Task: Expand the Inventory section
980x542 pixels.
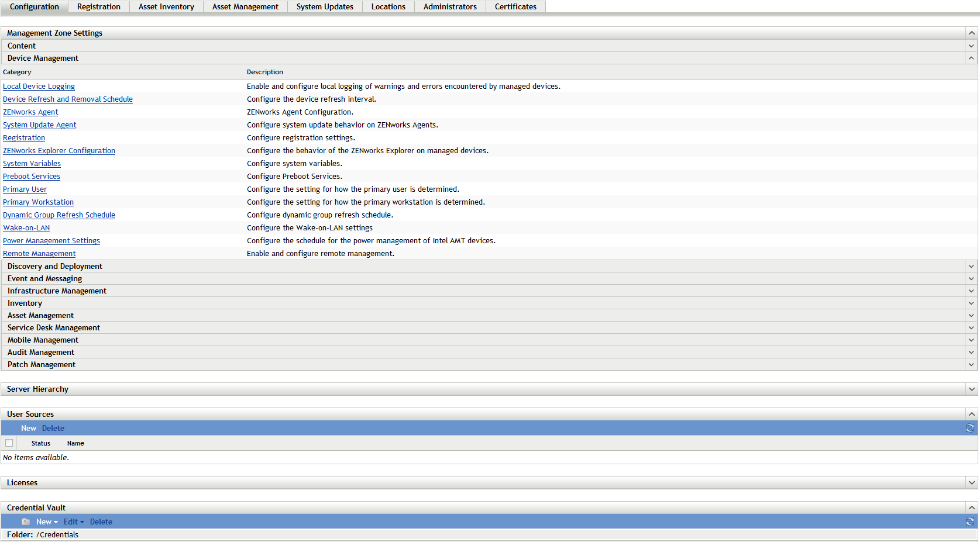Action: (x=971, y=303)
